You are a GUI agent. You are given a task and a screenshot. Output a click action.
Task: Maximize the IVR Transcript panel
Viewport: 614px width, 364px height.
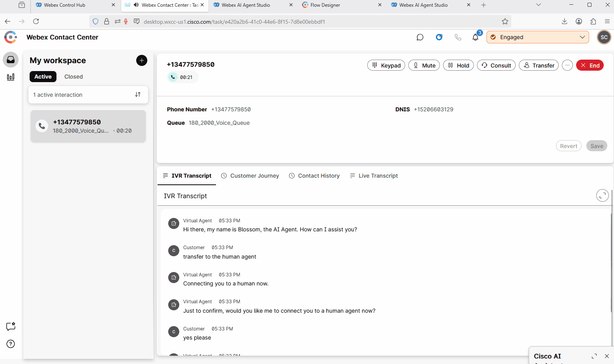coord(602,196)
